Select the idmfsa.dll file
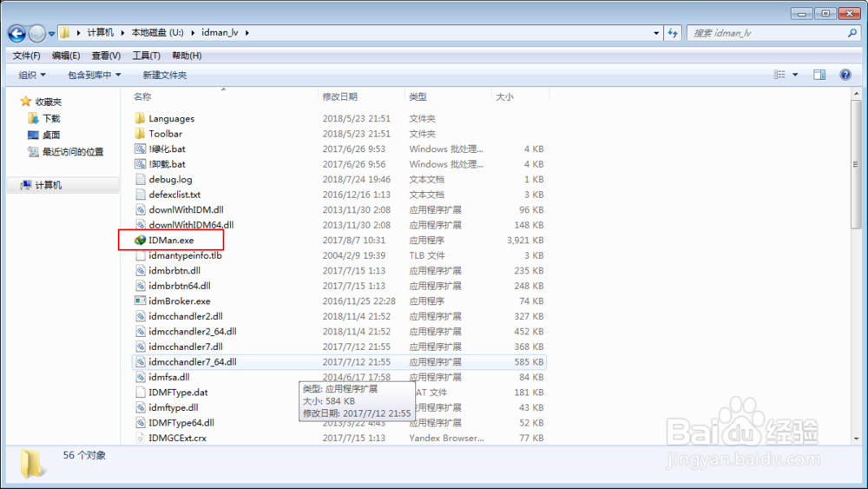 (169, 377)
